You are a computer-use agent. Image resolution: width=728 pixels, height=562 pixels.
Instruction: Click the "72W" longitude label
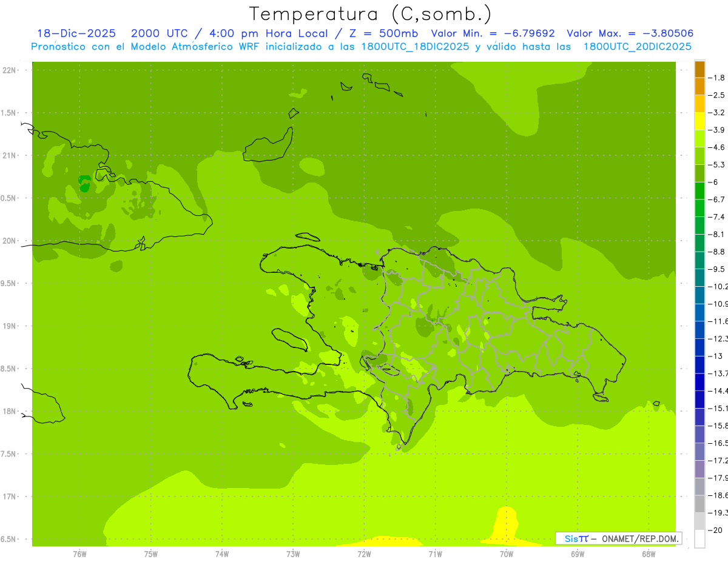click(364, 554)
